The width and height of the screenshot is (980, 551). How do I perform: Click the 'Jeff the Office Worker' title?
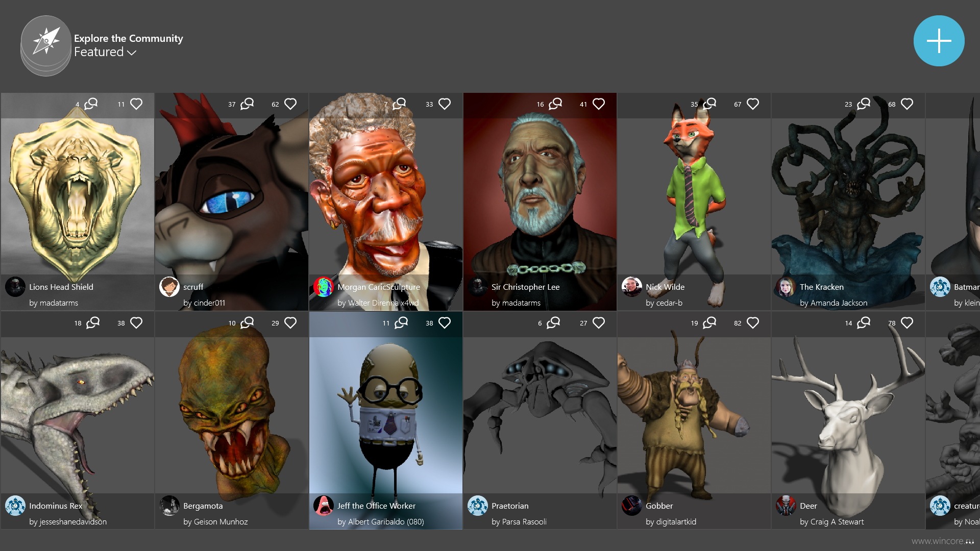[x=376, y=506]
